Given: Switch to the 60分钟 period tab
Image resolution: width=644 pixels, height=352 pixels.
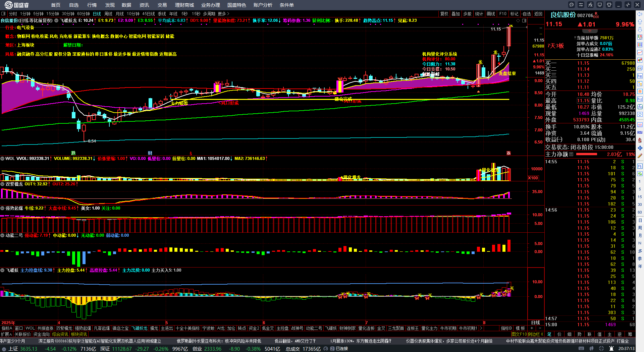Looking at the screenshot, I should pos(84,14).
